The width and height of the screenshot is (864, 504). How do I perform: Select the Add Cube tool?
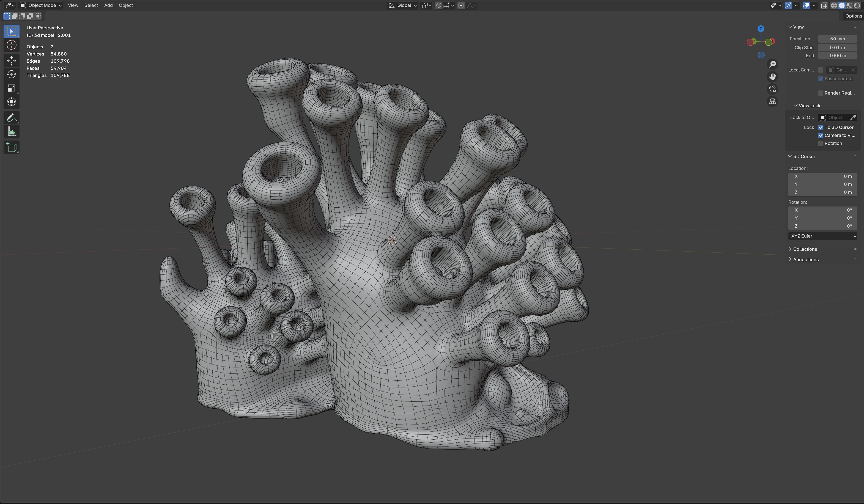11,147
